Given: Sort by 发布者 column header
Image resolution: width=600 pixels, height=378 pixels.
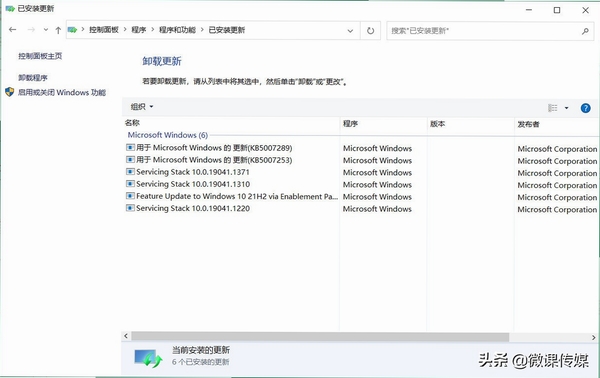Looking at the screenshot, I should pos(528,124).
